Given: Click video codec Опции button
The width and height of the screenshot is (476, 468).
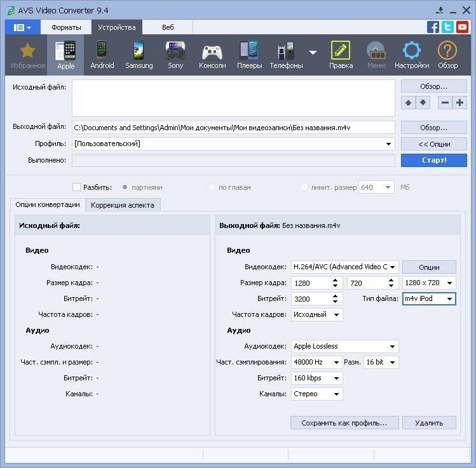Looking at the screenshot, I should click(429, 267).
